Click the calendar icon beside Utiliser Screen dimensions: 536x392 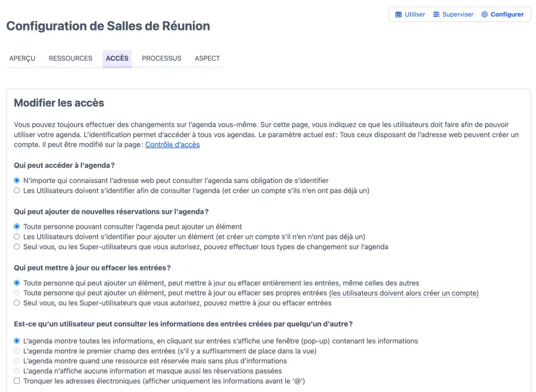(398, 14)
